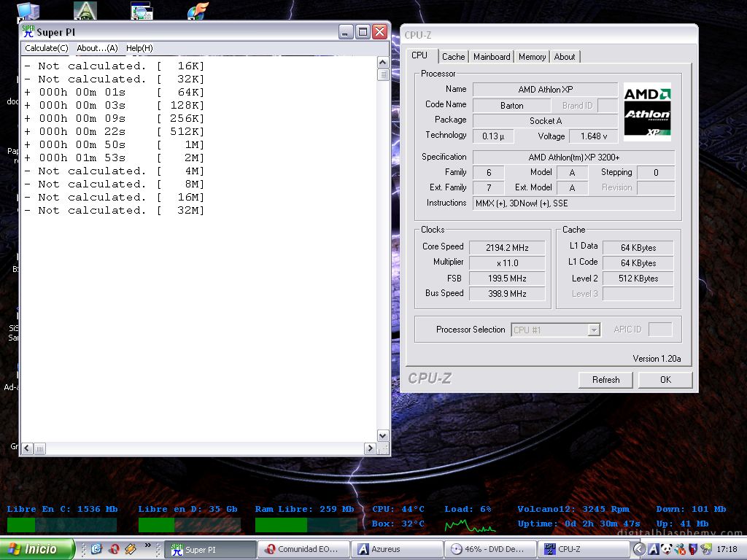Click the system clock showing 17:18
The width and height of the screenshot is (747, 560).
727,549
